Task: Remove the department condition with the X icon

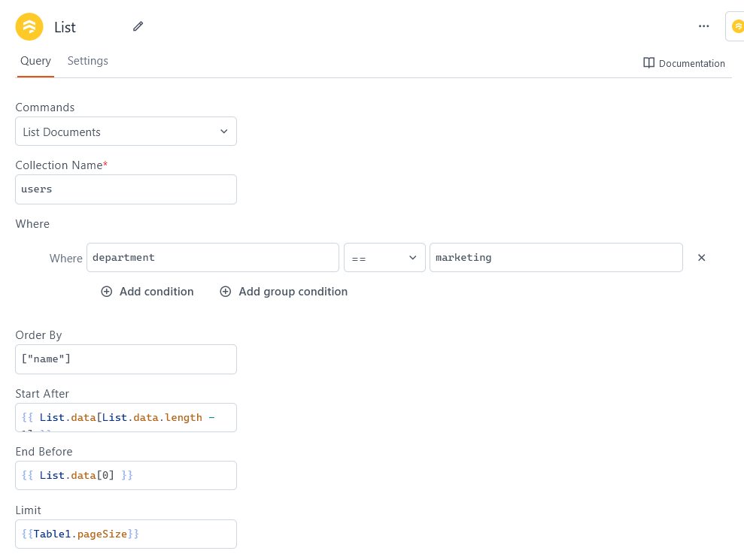Action: (701, 257)
